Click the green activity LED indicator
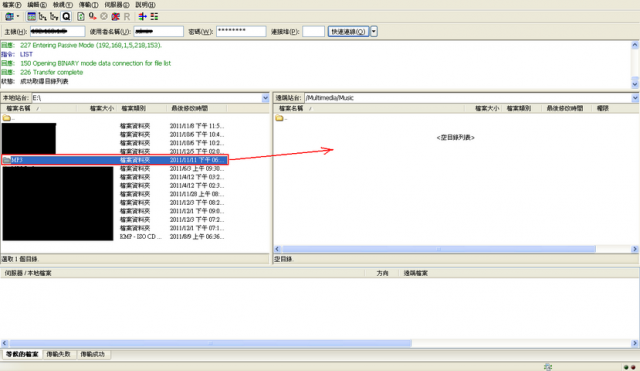Image resolution: width=640 pixels, height=371 pixels. coord(626,367)
